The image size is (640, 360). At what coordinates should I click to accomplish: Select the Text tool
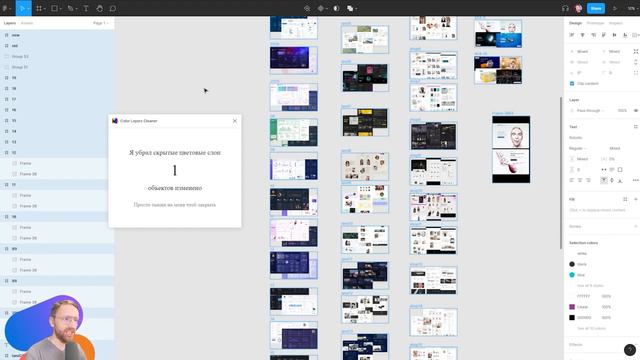pyautogui.click(x=86, y=8)
